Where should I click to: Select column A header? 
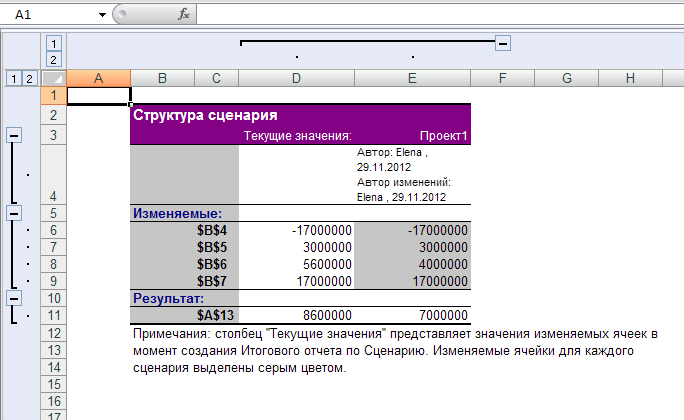click(x=99, y=79)
